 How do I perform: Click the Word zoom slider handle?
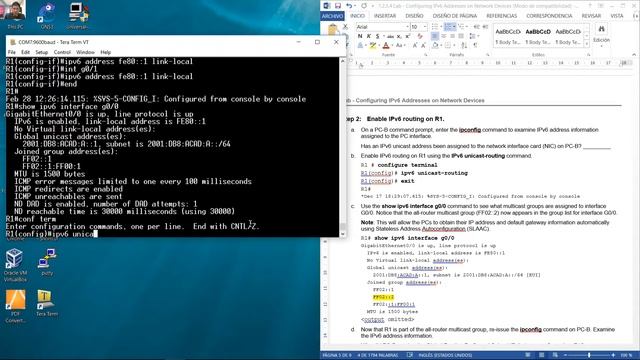coord(589,356)
